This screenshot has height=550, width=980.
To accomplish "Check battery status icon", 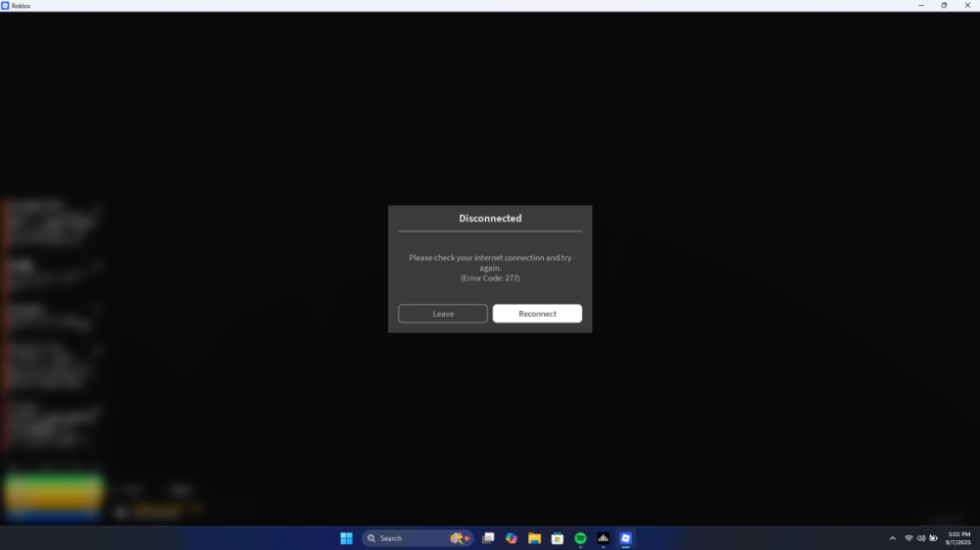I will (934, 538).
